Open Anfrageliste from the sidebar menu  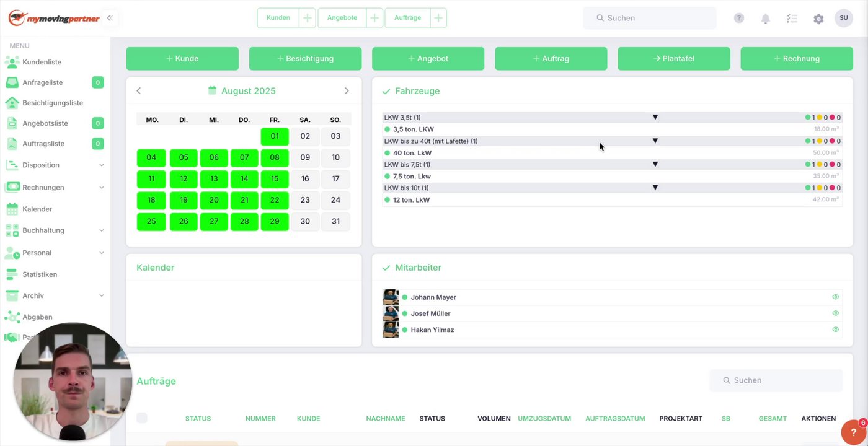point(42,82)
